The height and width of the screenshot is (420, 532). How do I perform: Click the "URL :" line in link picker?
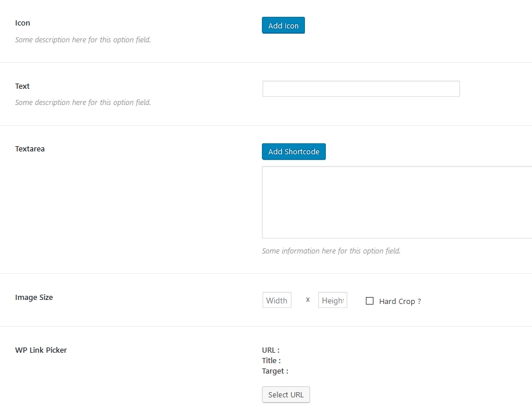pos(271,350)
